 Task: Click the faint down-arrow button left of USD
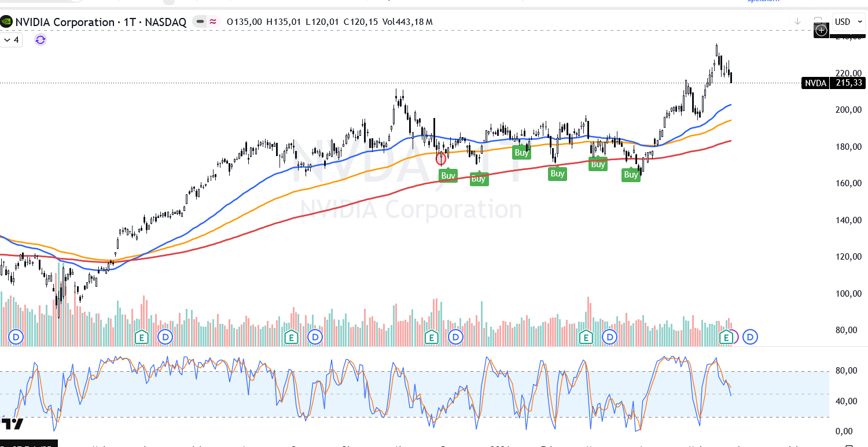coord(797,21)
